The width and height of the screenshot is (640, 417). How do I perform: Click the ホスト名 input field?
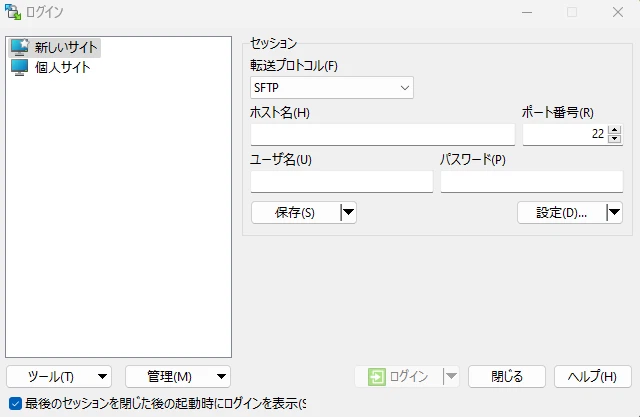(x=382, y=134)
